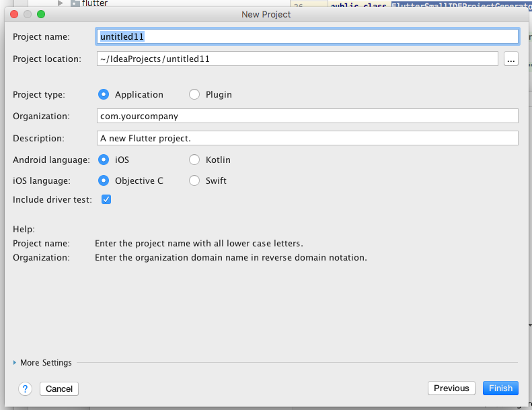Click the Organization text field
The width and height of the screenshot is (532, 410).
click(x=307, y=116)
